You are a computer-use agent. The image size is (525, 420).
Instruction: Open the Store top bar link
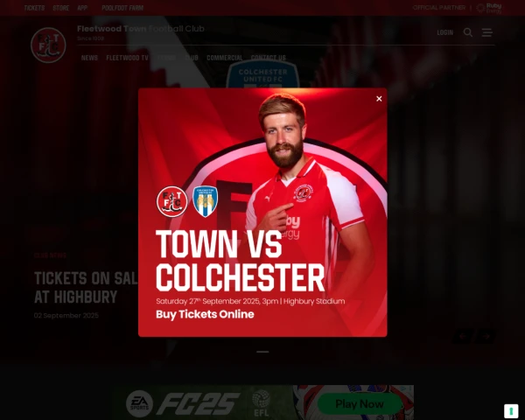coord(61,8)
